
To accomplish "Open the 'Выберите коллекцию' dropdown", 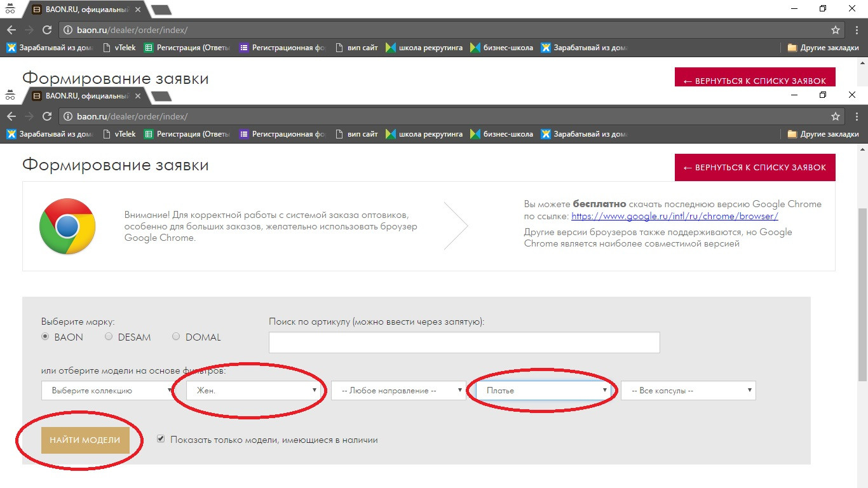I will tap(109, 390).
